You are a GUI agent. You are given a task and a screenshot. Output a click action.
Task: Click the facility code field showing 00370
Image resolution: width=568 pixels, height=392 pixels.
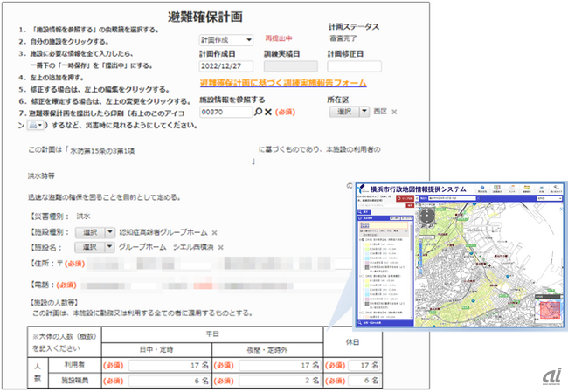coord(225,113)
